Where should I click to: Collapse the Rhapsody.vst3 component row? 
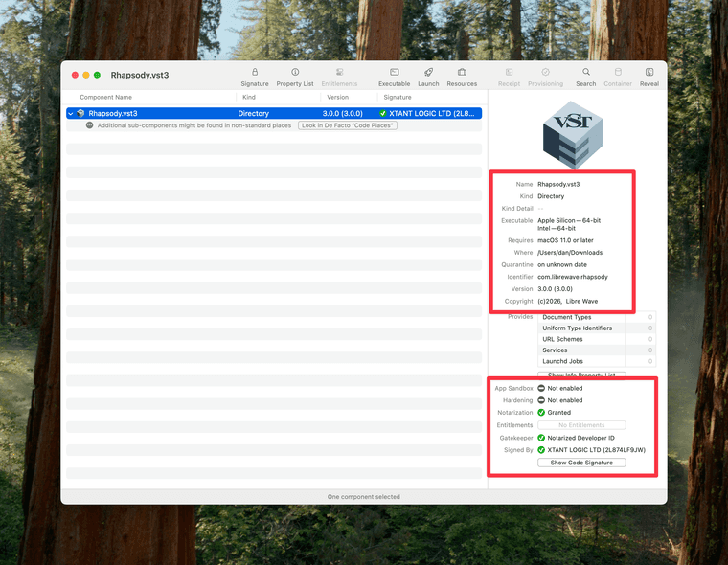71,113
